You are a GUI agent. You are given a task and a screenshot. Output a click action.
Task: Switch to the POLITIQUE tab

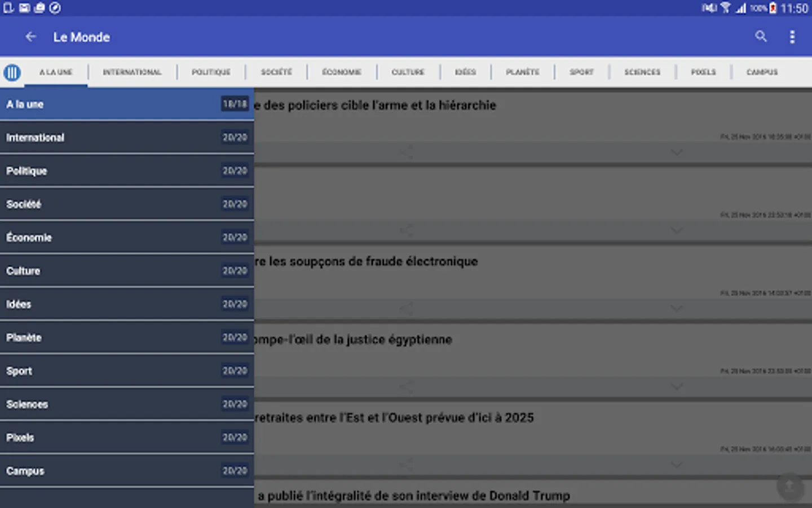coord(211,72)
